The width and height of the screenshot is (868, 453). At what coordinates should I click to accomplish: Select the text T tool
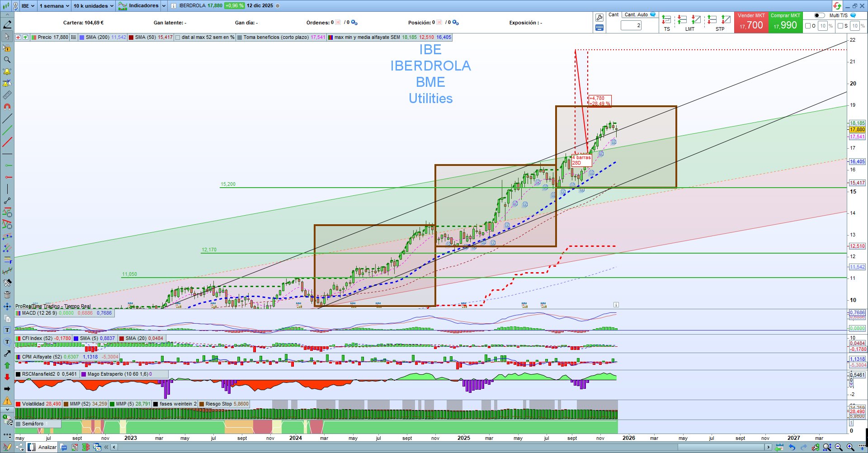(x=7, y=330)
